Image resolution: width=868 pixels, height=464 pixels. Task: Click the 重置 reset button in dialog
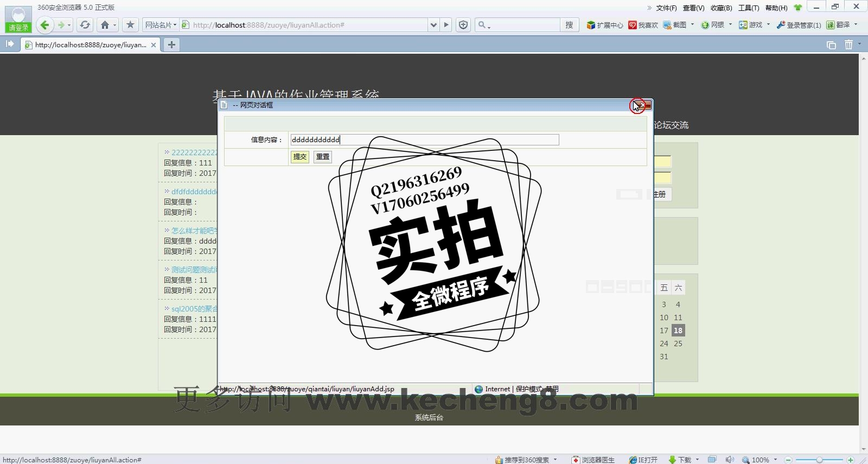tap(323, 156)
